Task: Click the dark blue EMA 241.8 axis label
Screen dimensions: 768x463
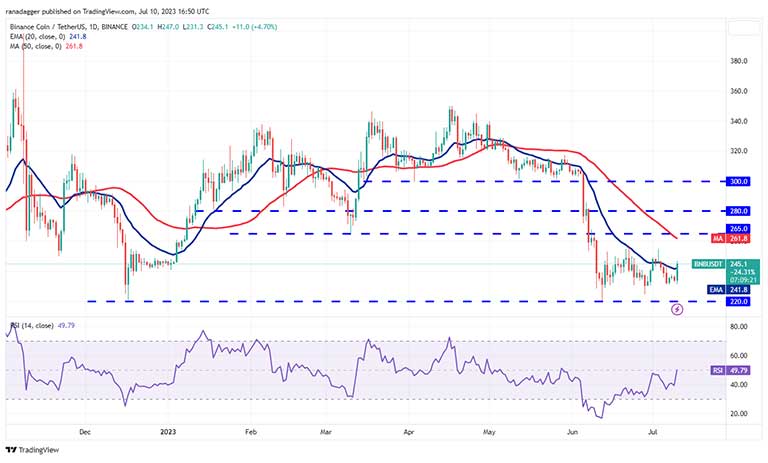Action: point(729,290)
